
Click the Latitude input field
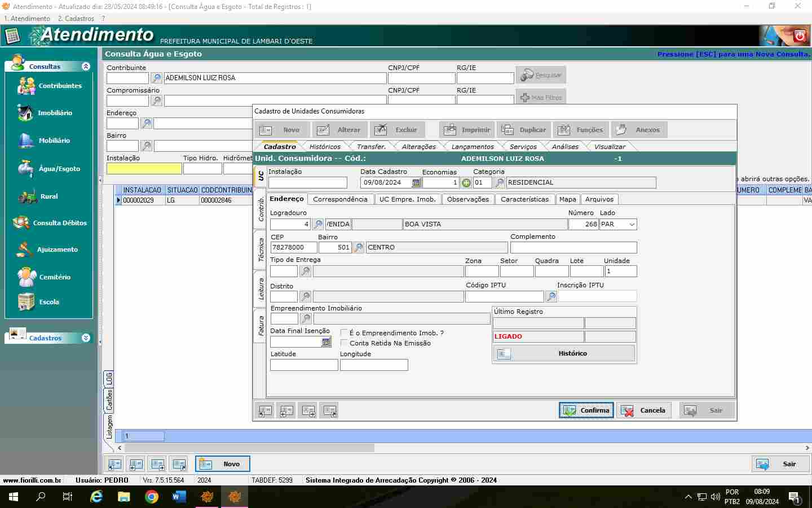(x=304, y=365)
